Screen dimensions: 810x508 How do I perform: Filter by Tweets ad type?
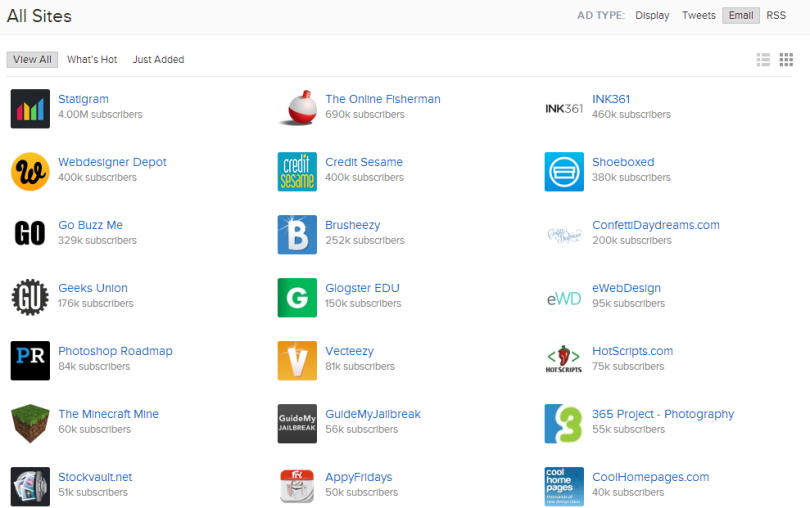tap(698, 15)
